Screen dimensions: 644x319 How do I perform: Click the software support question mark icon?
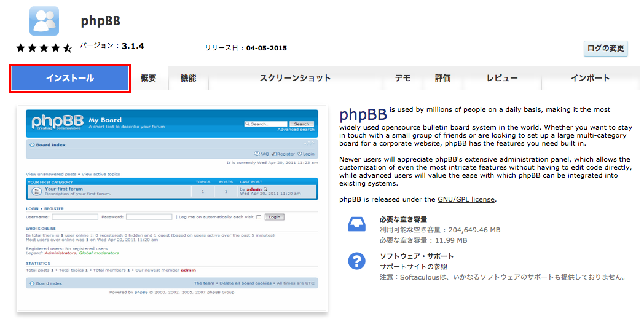357,261
